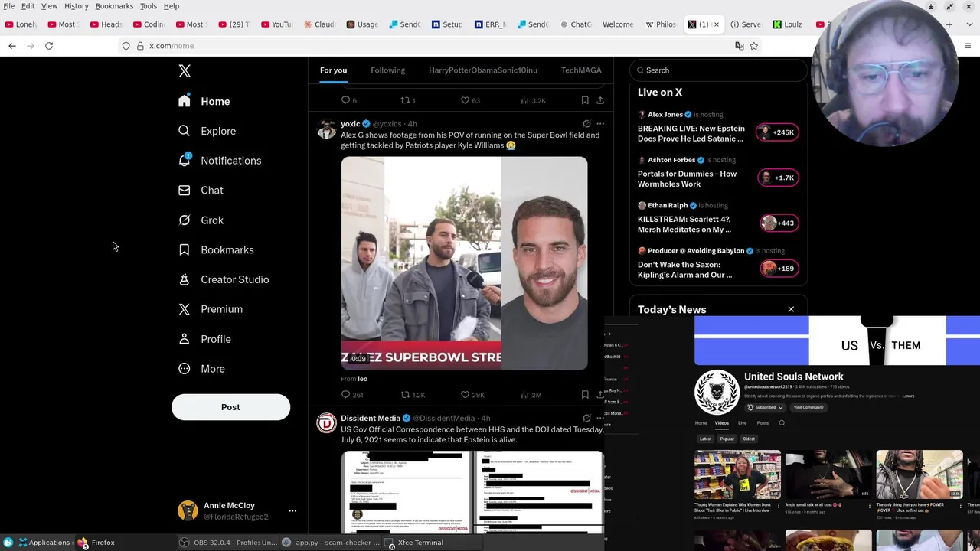980x551 pixels.
Task: Select the For you tab
Action: click(x=333, y=70)
